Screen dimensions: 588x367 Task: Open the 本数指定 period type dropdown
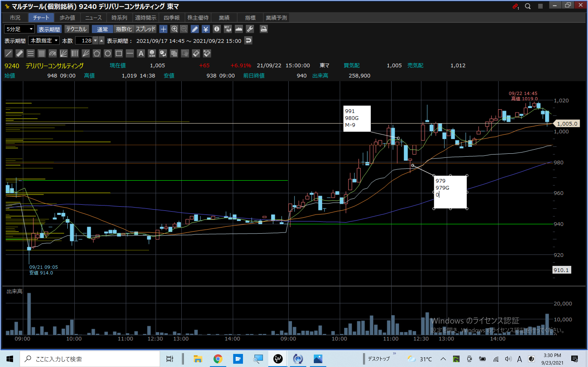[x=44, y=41]
